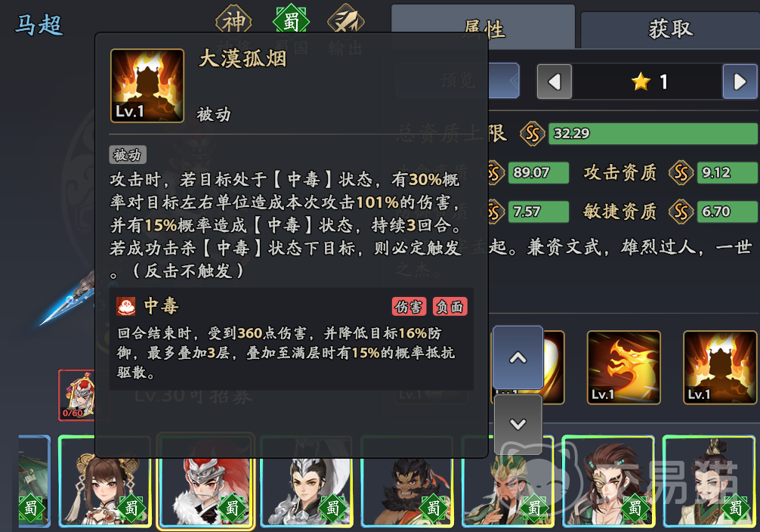The image size is (760, 532).
Task: Go to the next skill with down chevron
Action: pyautogui.click(x=517, y=425)
